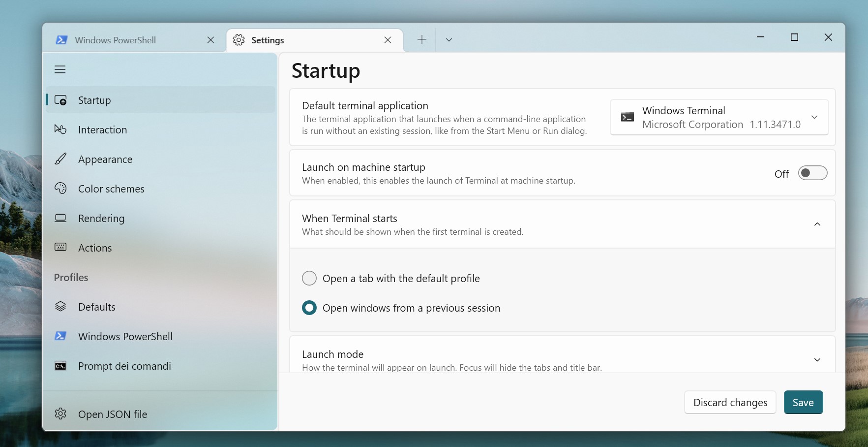Open Default terminal application dropdown
Viewport: 868px width, 447px height.
pyautogui.click(x=719, y=117)
